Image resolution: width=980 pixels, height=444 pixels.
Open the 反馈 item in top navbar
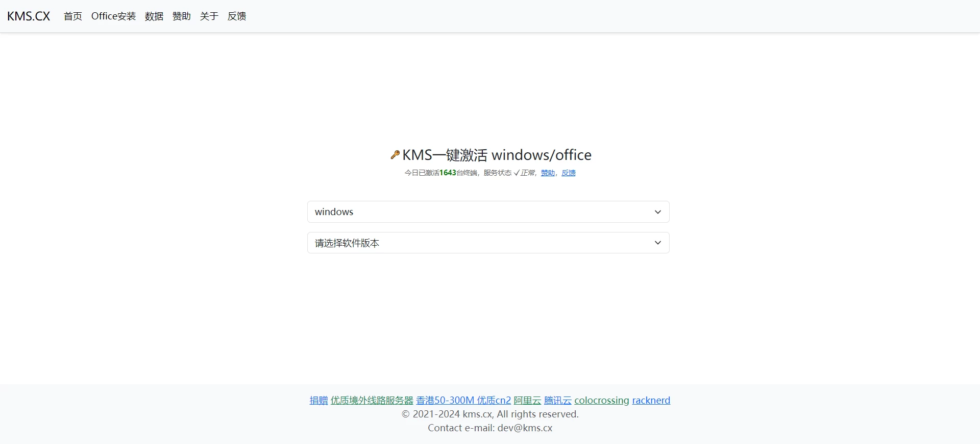(x=237, y=16)
